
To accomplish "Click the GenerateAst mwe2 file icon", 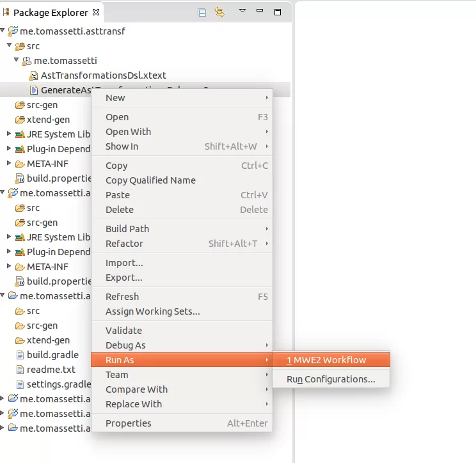I will [34, 90].
